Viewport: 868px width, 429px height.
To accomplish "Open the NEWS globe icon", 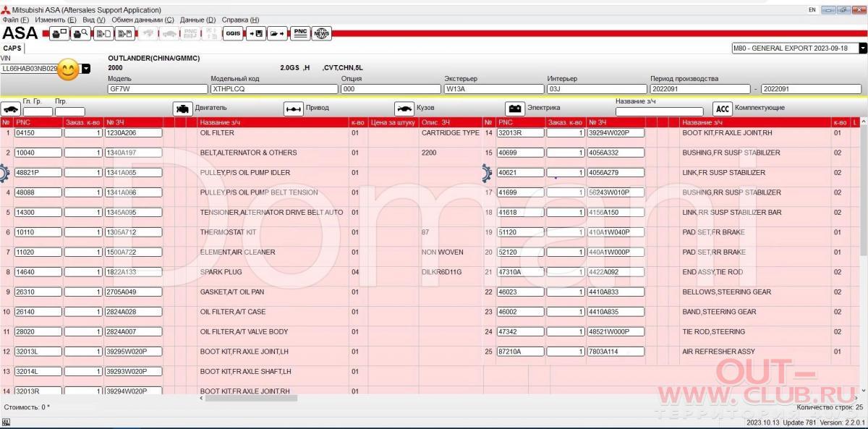I will (x=321, y=33).
